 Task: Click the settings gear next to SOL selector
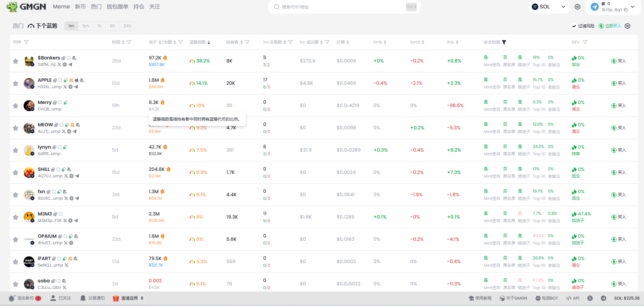(x=578, y=7)
